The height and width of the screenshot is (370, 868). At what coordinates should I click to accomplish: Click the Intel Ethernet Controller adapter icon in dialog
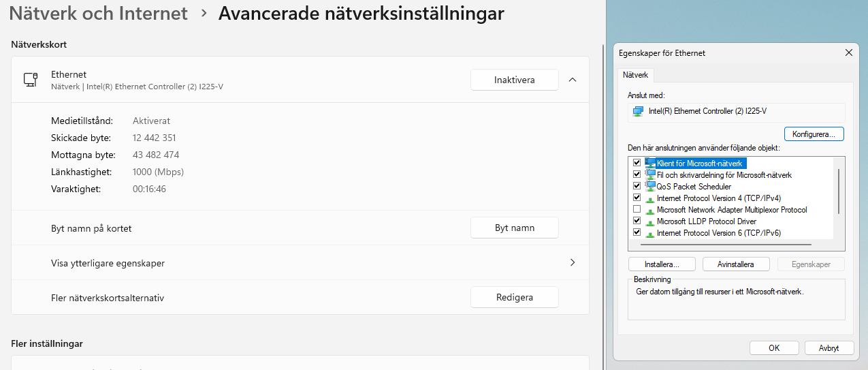638,111
